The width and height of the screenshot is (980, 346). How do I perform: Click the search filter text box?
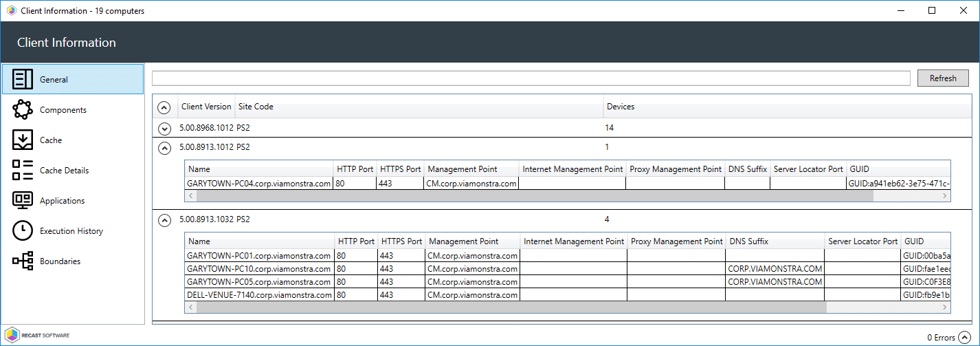pyautogui.click(x=531, y=78)
